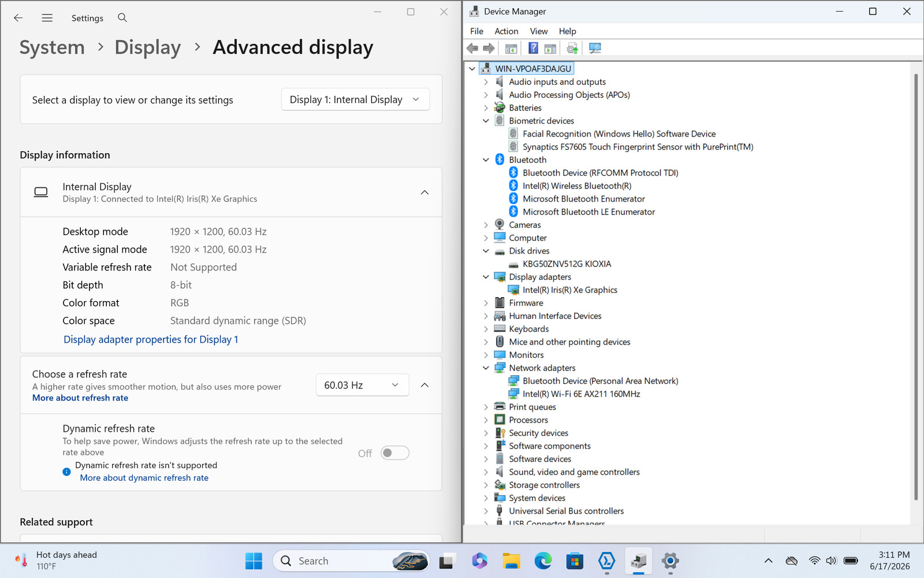This screenshot has width=924, height=578.
Task: Select KBG50ZNV512G KIOXIA disk drive
Action: coord(567,264)
